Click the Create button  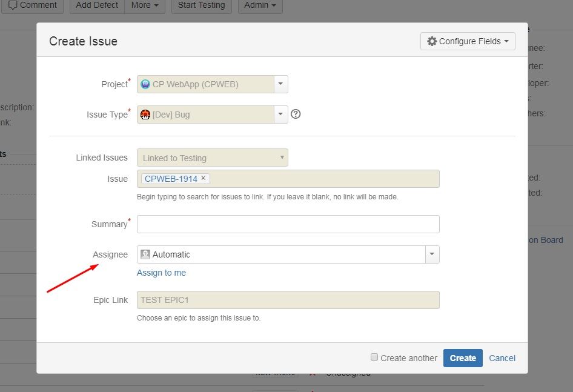click(463, 358)
